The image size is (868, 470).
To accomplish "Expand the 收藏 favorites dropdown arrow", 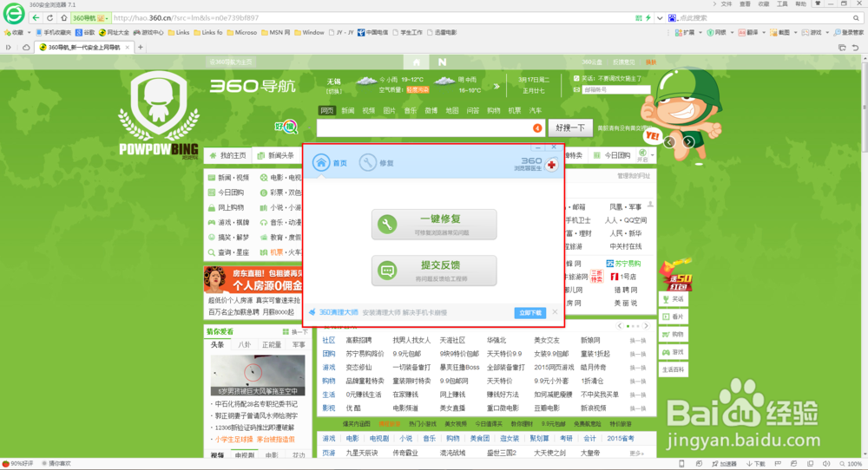I will pyautogui.click(x=29, y=33).
